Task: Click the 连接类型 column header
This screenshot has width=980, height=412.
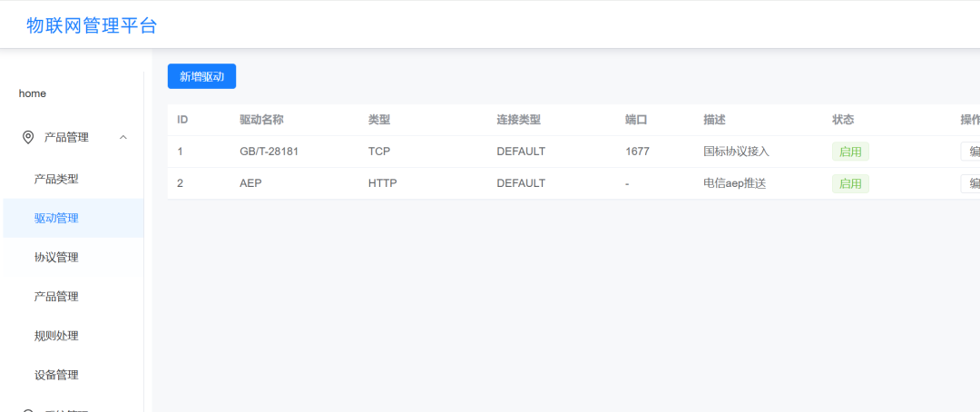Action: [519, 120]
